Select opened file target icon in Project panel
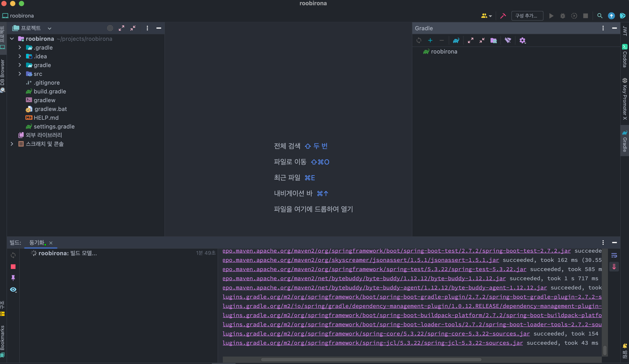Image resolution: width=629 pixels, height=364 pixels. click(110, 28)
